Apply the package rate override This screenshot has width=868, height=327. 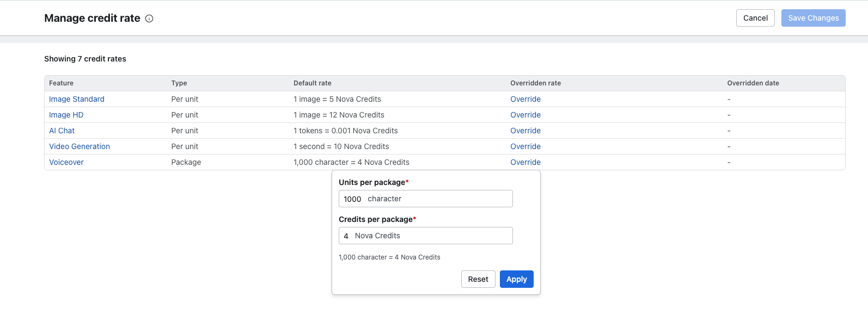pyautogui.click(x=517, y=279)
